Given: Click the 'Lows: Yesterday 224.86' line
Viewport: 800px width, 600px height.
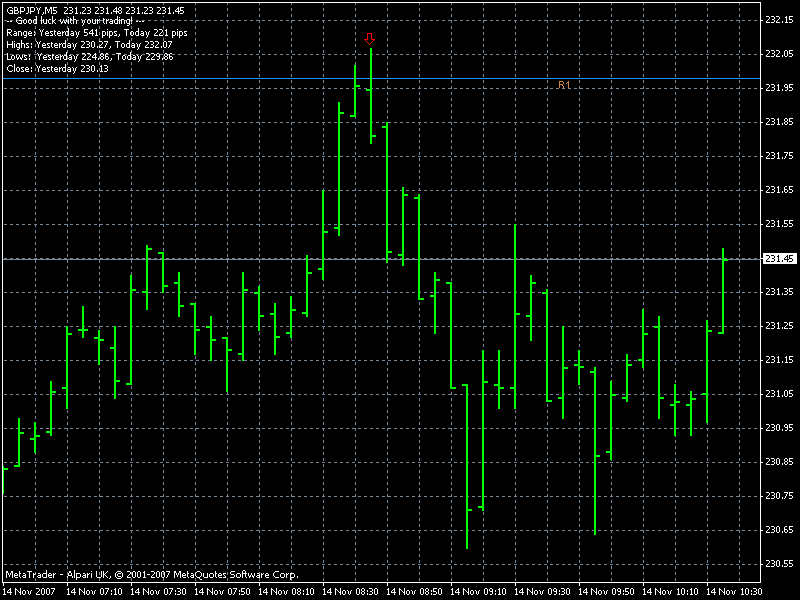Looking at the screenshot, I should (90, 57).
